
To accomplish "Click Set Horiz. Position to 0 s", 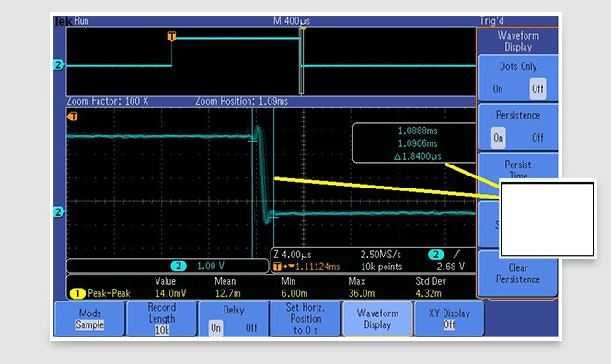I will click(305, 318).
